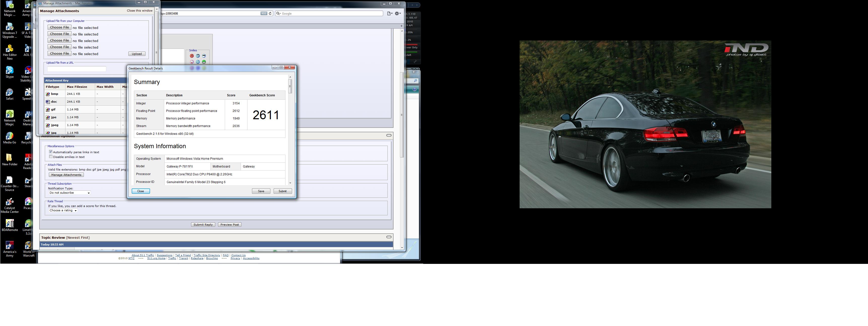
Task: Click the fifth Choose File button beside Upload
Action: point(59,54)
